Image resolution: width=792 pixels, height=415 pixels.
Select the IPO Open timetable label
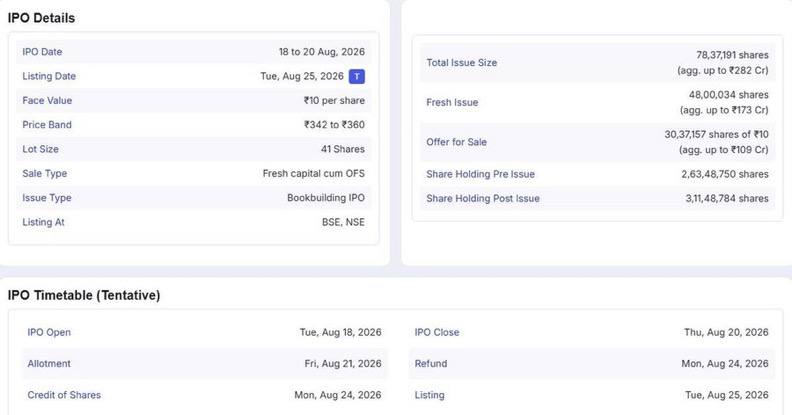49,332
